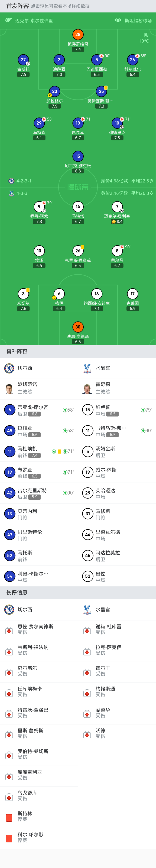Click the 切尔西 team name in substitutes
This screenshot has width=156, height=868.
25,368
